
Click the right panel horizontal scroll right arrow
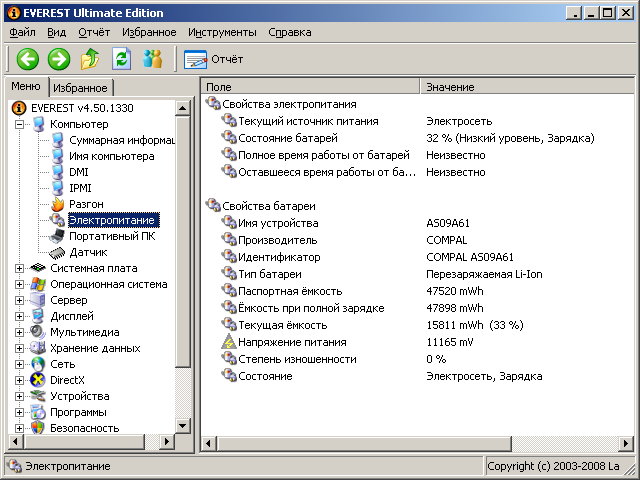click(625, 443)
